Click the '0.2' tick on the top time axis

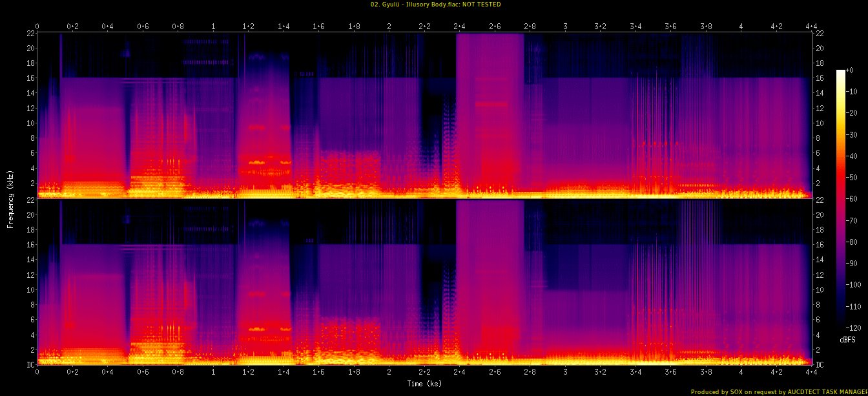72,26
